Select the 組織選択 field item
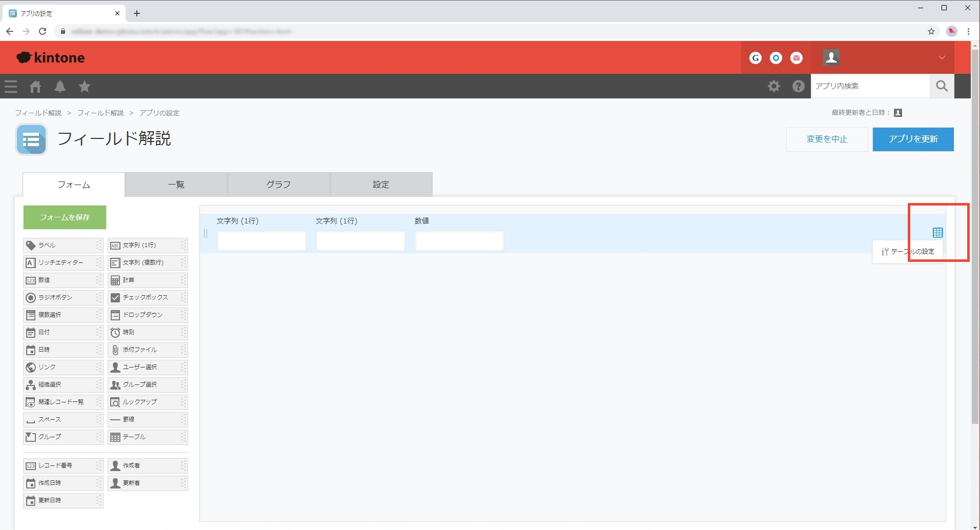 [x=63, y=385]
